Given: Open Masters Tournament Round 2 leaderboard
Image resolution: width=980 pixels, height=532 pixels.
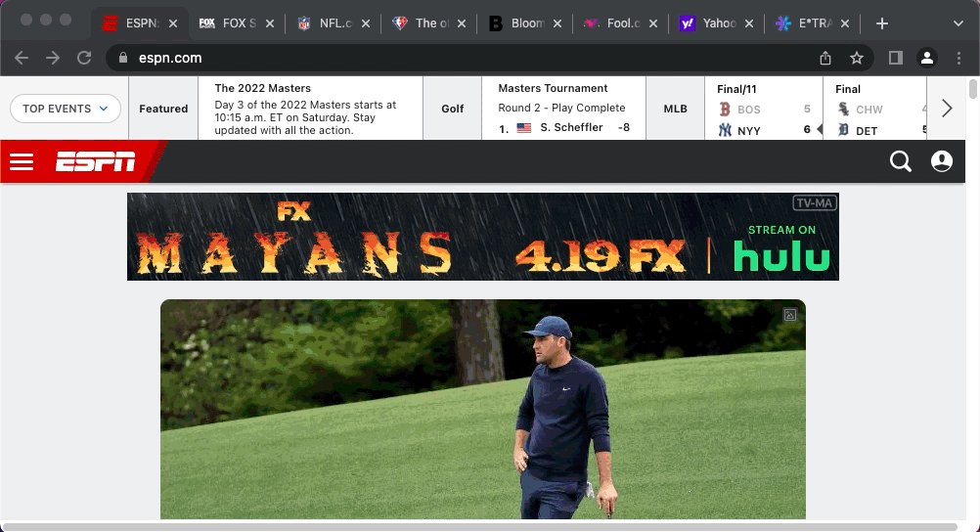Looking at the screenshot, I should point(563,109).
